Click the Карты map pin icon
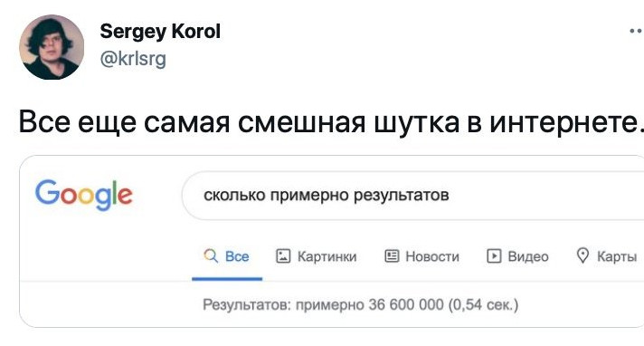 [x=582, y=255]
